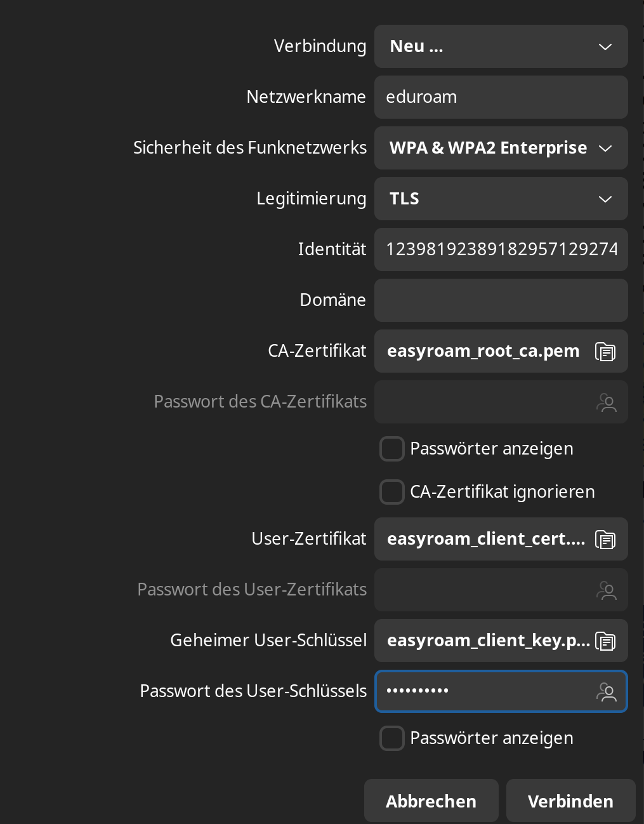Click the Verbinden button
This screenshot has width=644, height=824.
point(570,801)
